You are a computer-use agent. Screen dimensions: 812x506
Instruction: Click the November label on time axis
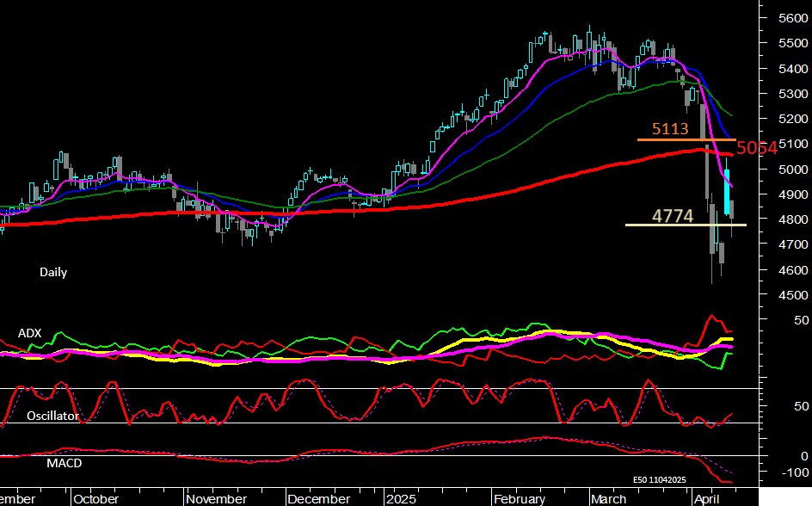(x=217, y=499)
